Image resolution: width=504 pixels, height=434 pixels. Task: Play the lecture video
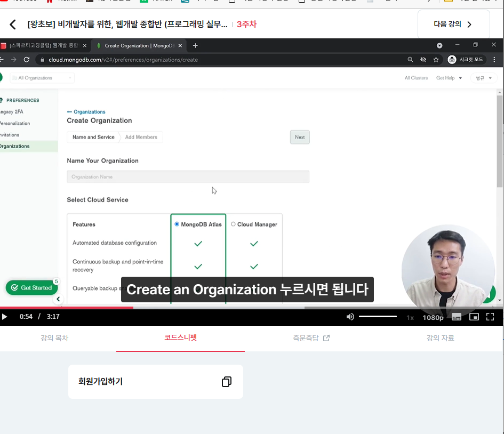click(4, 317)
